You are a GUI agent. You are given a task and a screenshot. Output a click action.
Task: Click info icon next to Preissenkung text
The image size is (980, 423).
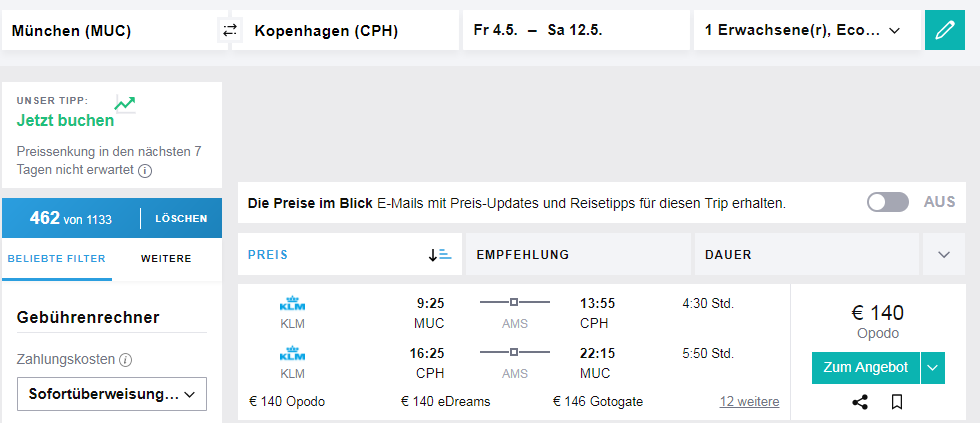pos(145,171)
